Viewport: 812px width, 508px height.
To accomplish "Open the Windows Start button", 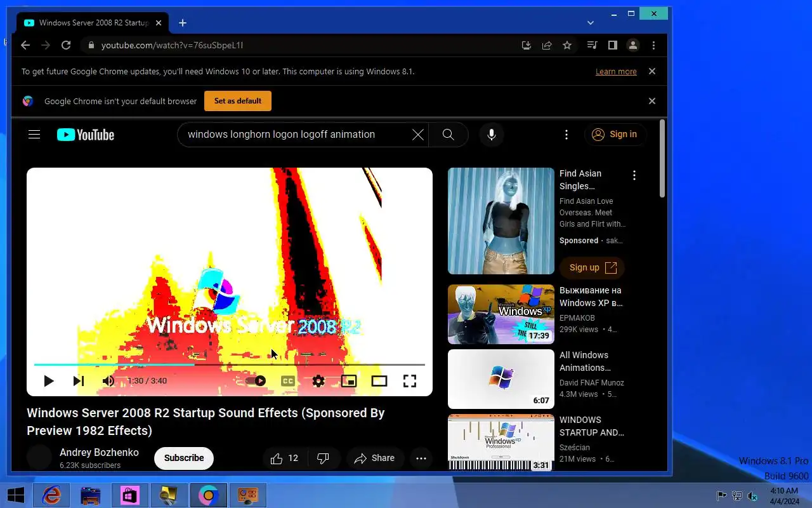I will coord(16,495).
